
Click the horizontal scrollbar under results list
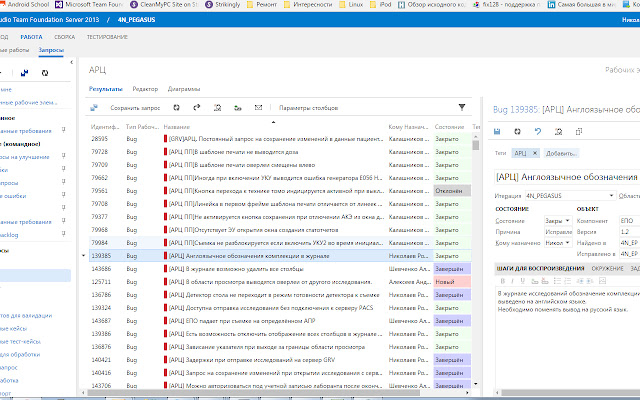(x=253, y=393)
